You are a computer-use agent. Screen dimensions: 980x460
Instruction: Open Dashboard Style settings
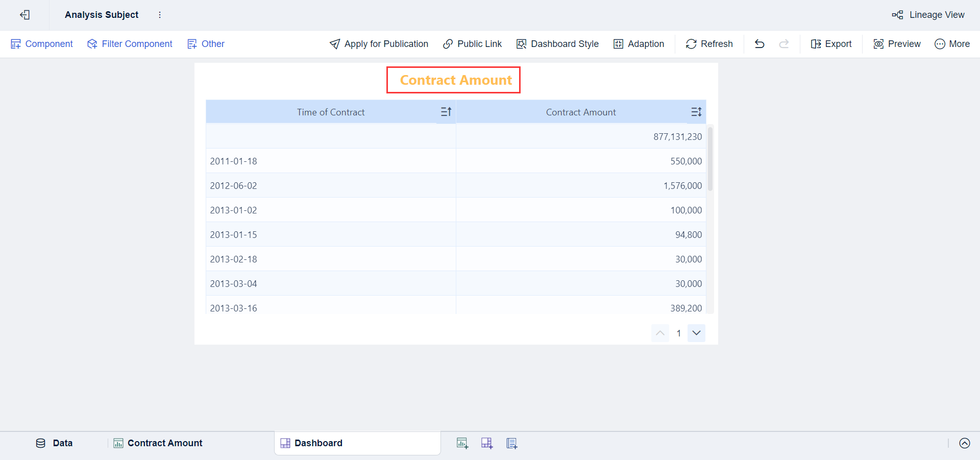(x=557, y=44)
